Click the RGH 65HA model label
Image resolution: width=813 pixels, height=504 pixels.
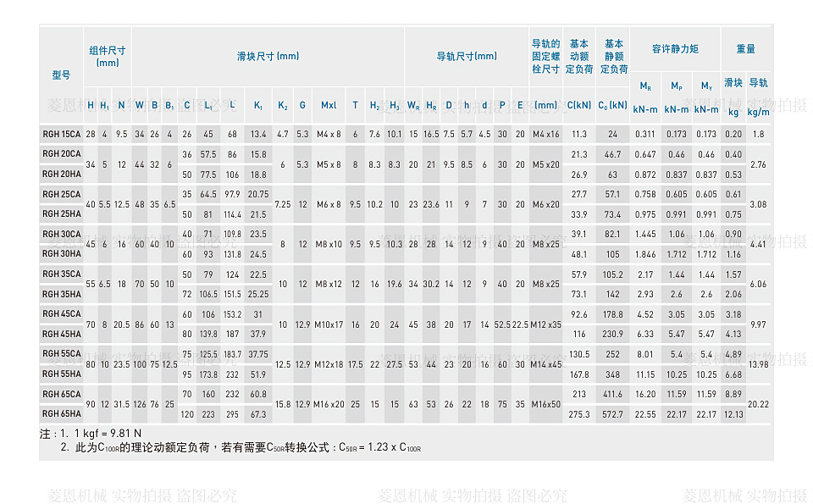[x=62, y=414]
